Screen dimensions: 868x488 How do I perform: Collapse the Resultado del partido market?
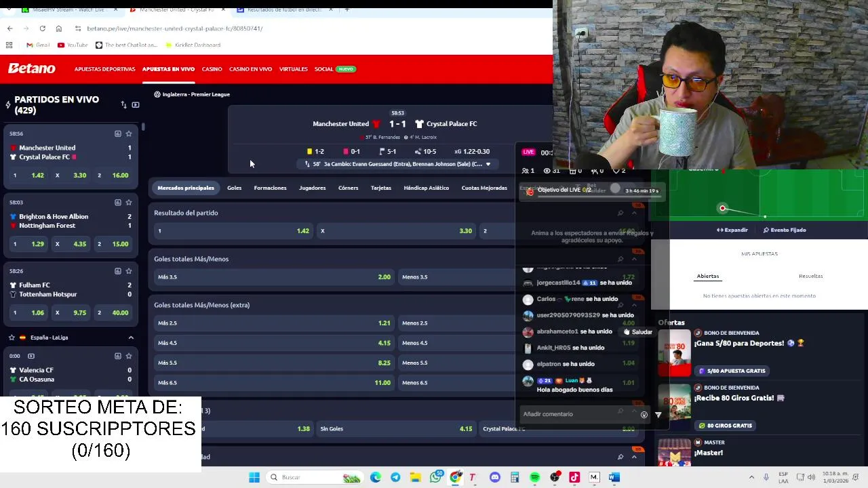point(634,213)
